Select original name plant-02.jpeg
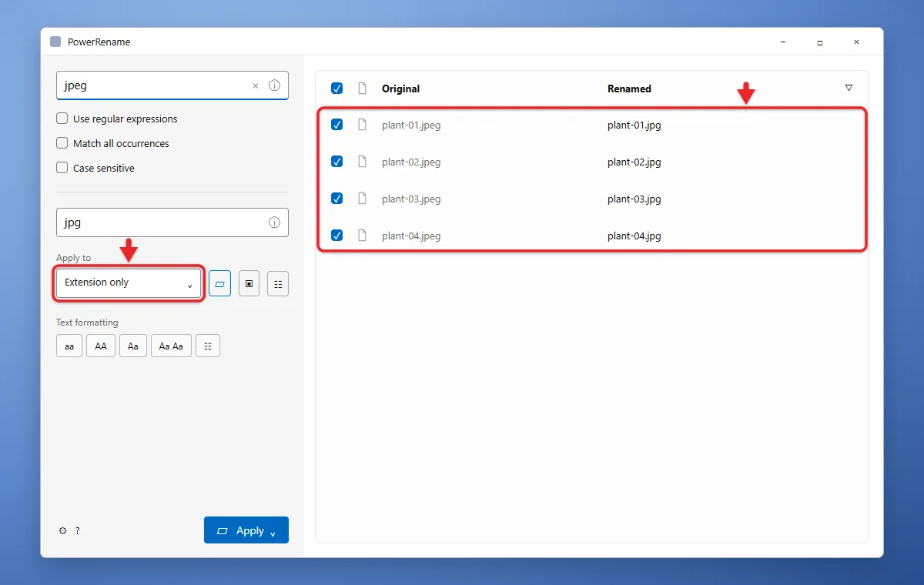The image size is (924, 585). coord(411,162)
